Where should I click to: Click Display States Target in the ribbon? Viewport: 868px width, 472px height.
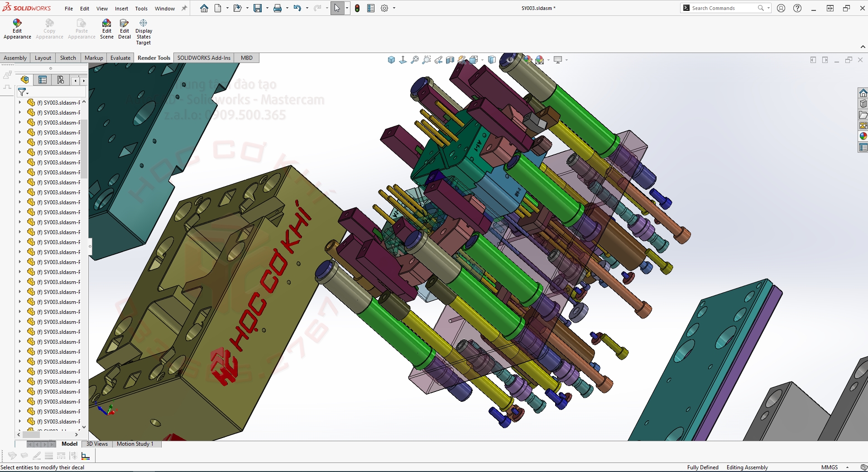[x=144, y=32]
